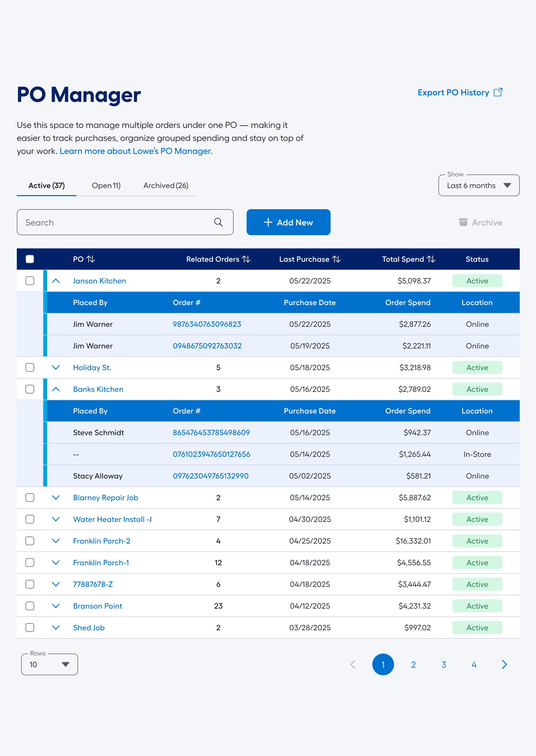Select the Shed Job row checkbox
Image resolution: width=536 pixels, height=756 pixels.
(x=30, y=627)
